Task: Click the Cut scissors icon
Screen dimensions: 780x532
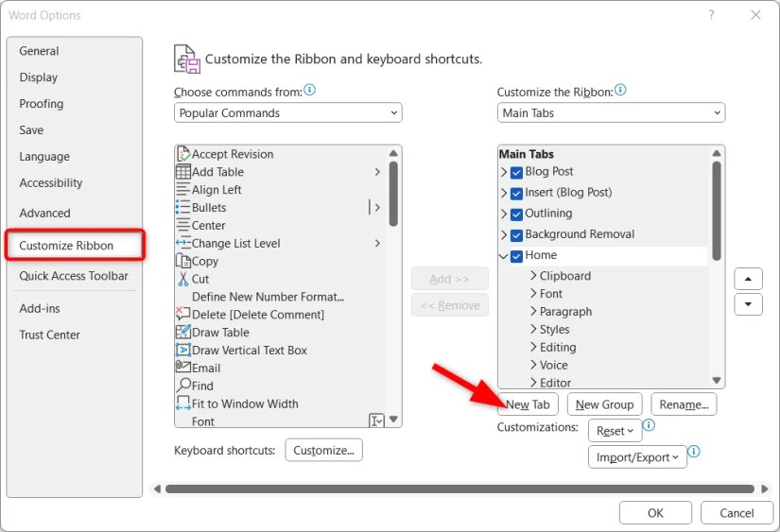Action: click(183, 279)
